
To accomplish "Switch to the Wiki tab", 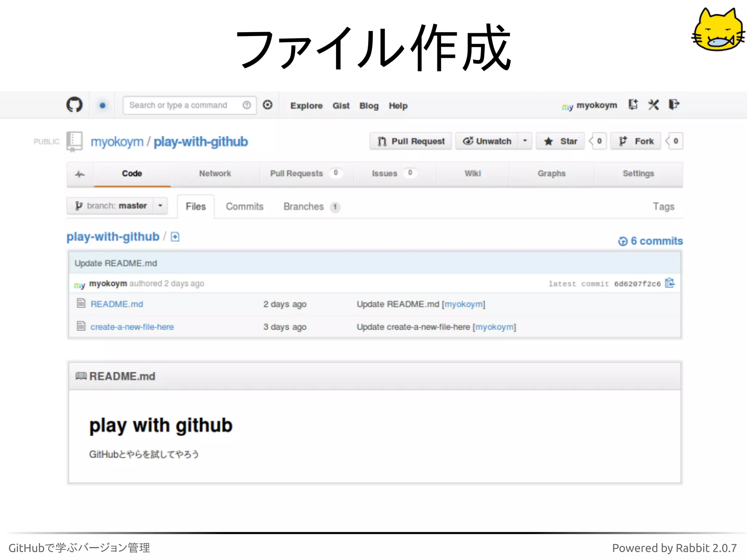I will tap(473, 174).
